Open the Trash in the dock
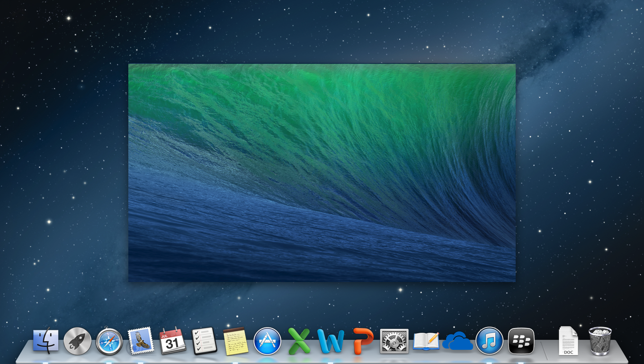644x364 pixels. click(600, 341)
